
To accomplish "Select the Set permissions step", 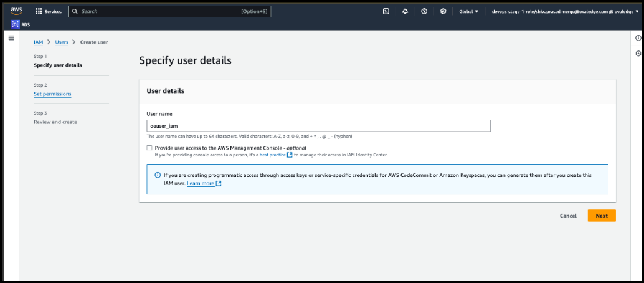I will (x=52, y=94).
